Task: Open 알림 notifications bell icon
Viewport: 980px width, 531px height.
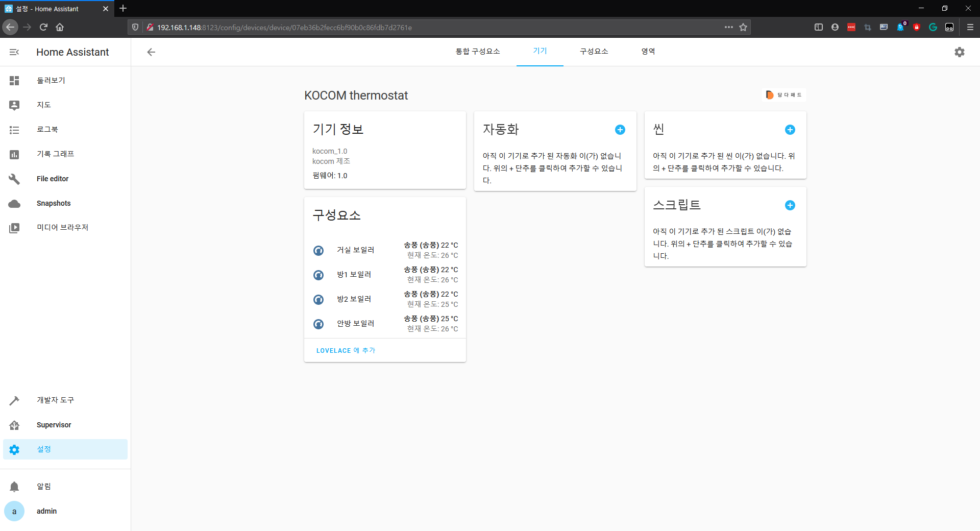Action: (14, 487)
